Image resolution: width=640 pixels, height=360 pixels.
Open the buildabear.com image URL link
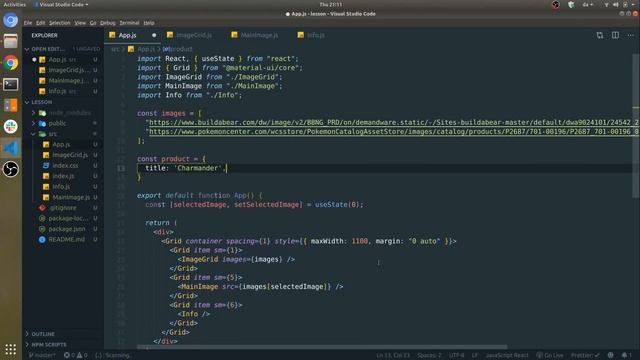pos(394,122)
